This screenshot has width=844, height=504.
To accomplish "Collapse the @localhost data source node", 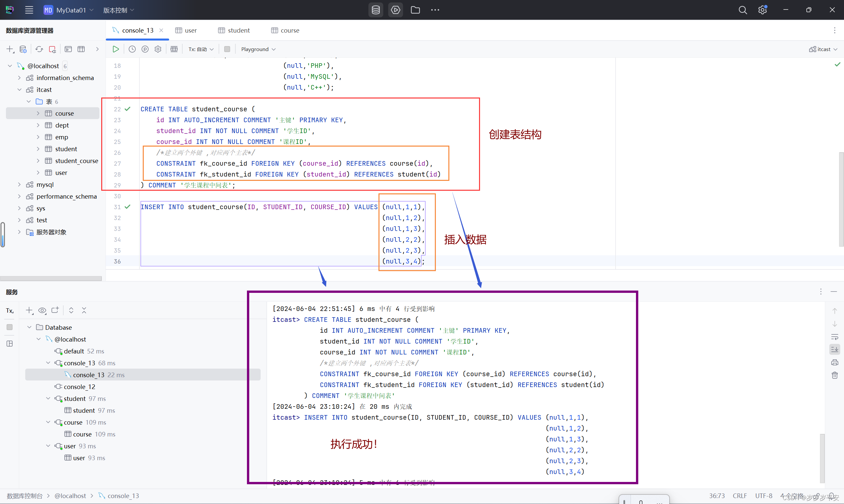I will (x=10, y=66).
